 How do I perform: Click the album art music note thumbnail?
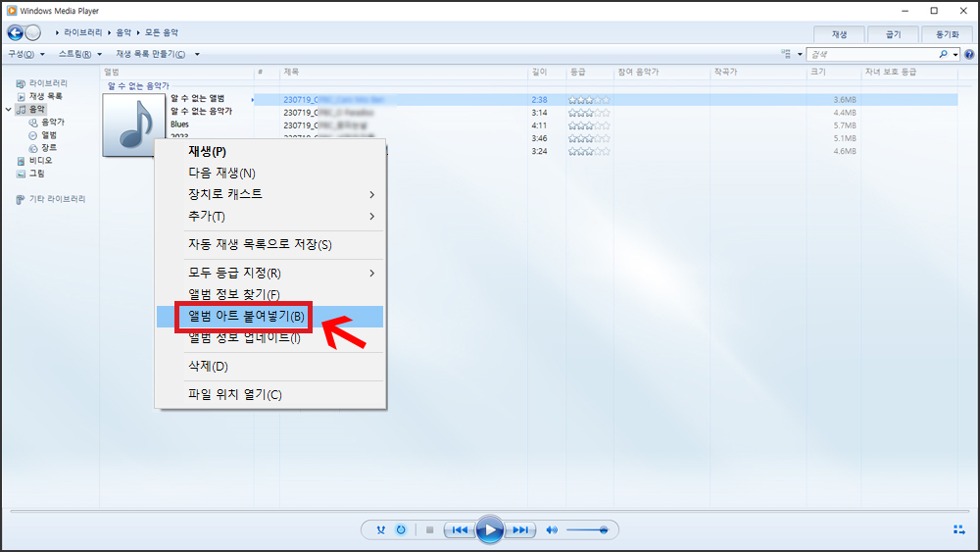coord(133,125)
